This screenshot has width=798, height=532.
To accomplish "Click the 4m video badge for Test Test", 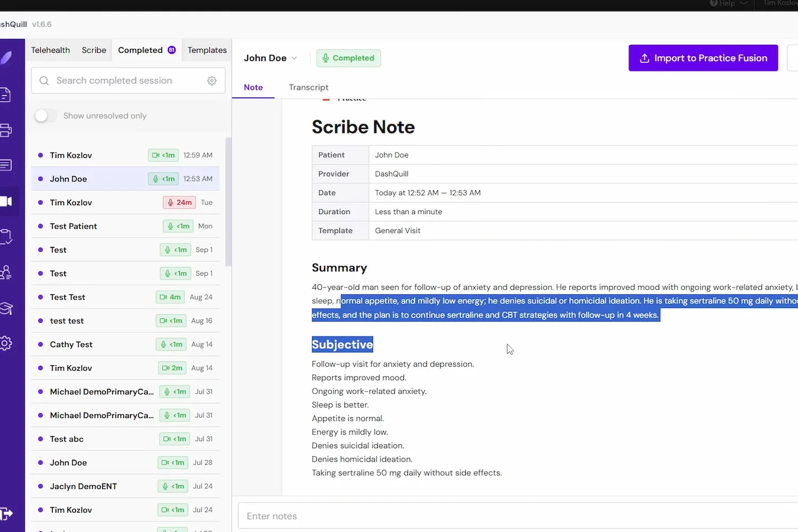I will pyautogui.click(x=170, y=297).
